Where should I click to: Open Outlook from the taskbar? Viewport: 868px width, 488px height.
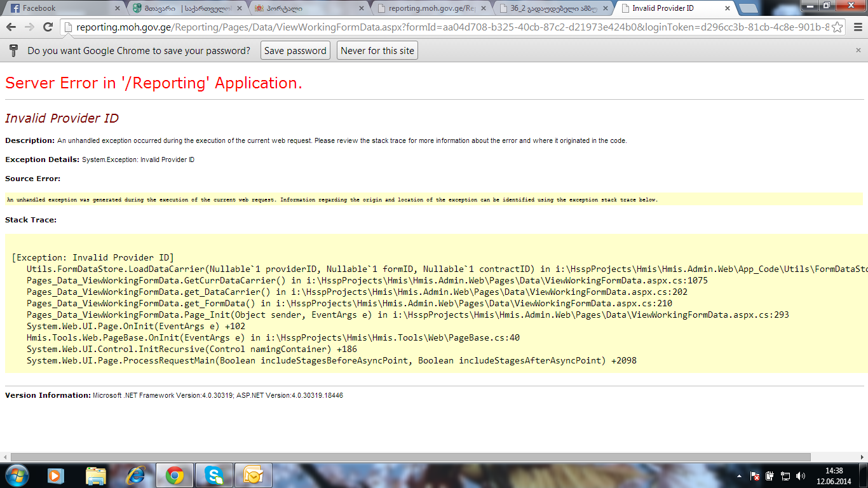point(253,475)
